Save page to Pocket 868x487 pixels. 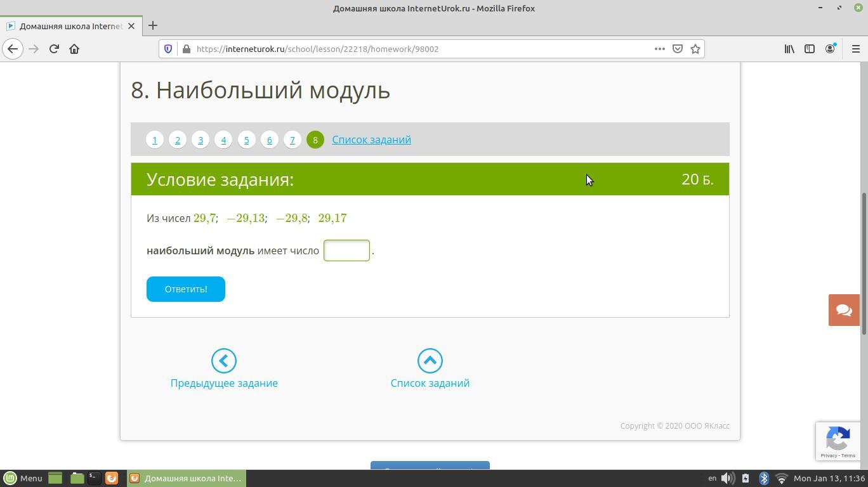[678, 49]
